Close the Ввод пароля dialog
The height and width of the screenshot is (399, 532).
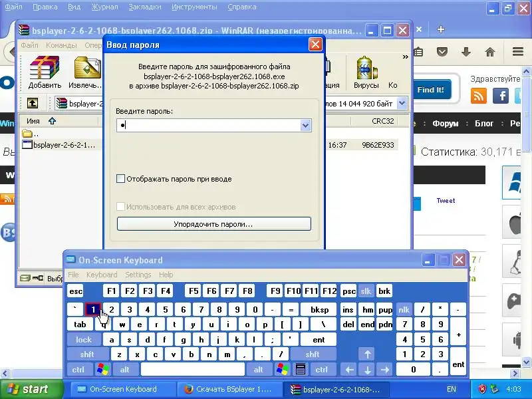pyautogui.click(x=315, y=45)
